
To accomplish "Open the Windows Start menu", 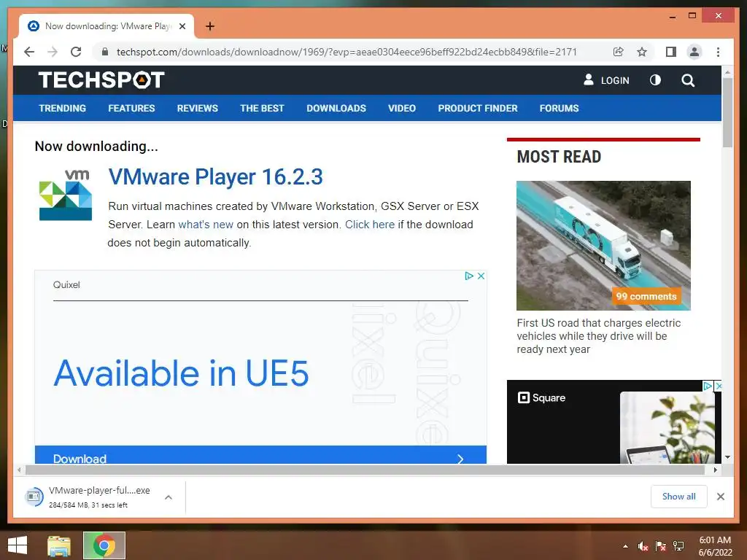I will [18, 545].
